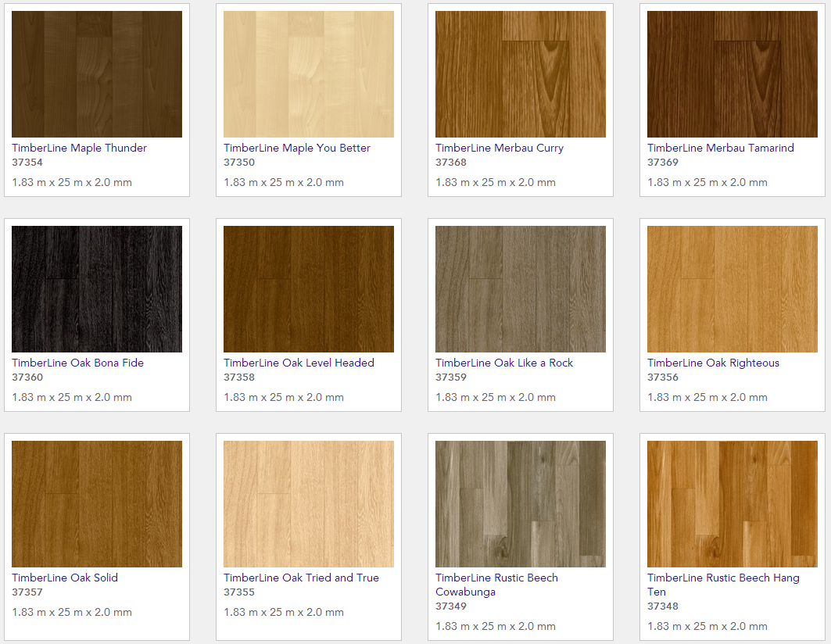This screenshot has width=831, height=644.
Task: Click the dimensions line in Oak Solid card
Action: pyautogui.click(x=72, y=612)
